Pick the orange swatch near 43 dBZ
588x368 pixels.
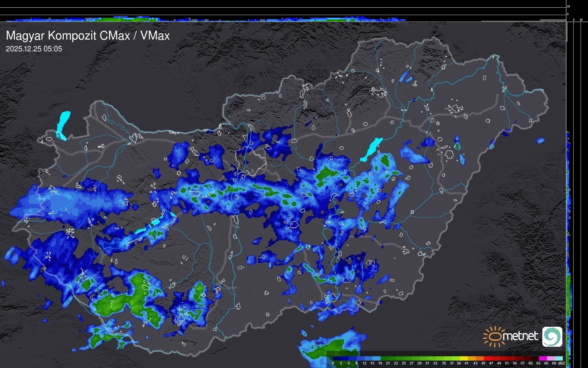(x=480, y=359)
